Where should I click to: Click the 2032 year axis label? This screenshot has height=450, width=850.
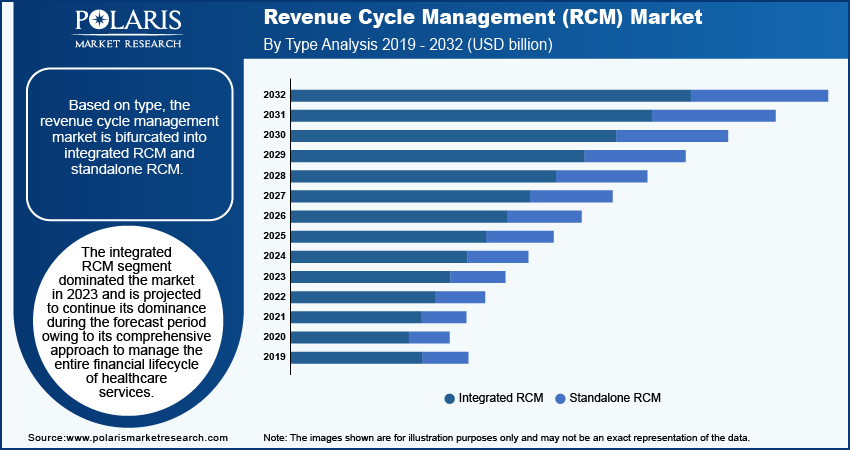point(274,95)
